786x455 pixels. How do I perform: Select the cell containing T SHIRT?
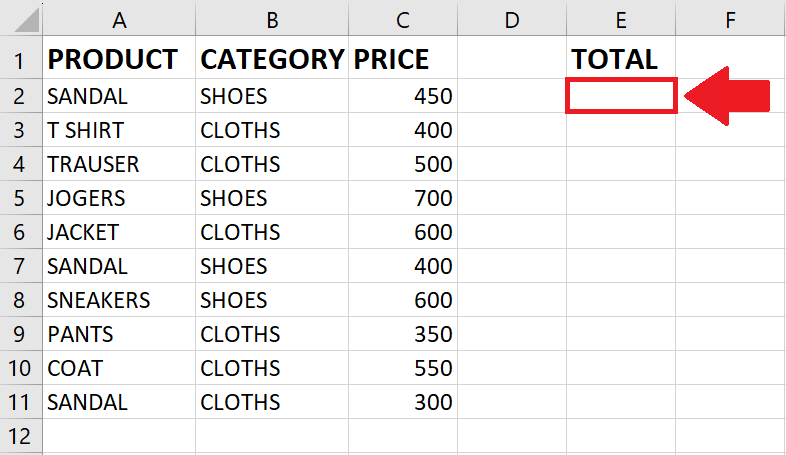(119, 130)
